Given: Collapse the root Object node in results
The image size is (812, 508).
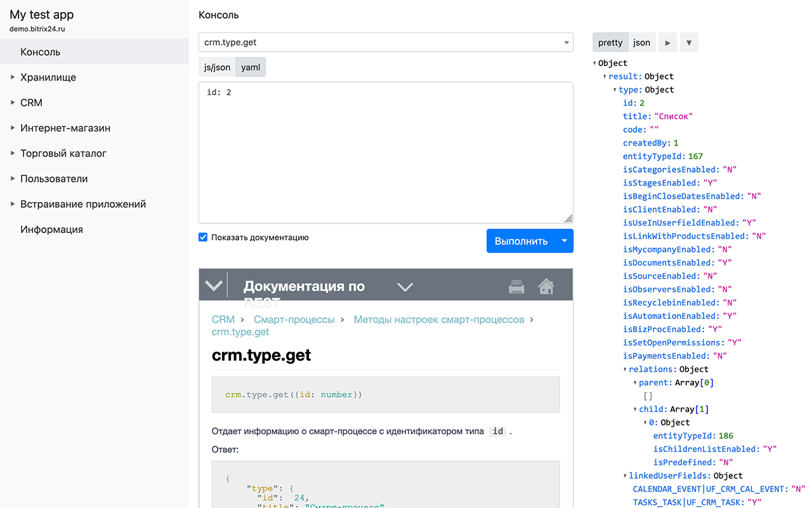Looking at the screenshot, I should click(x=594, y=63).
